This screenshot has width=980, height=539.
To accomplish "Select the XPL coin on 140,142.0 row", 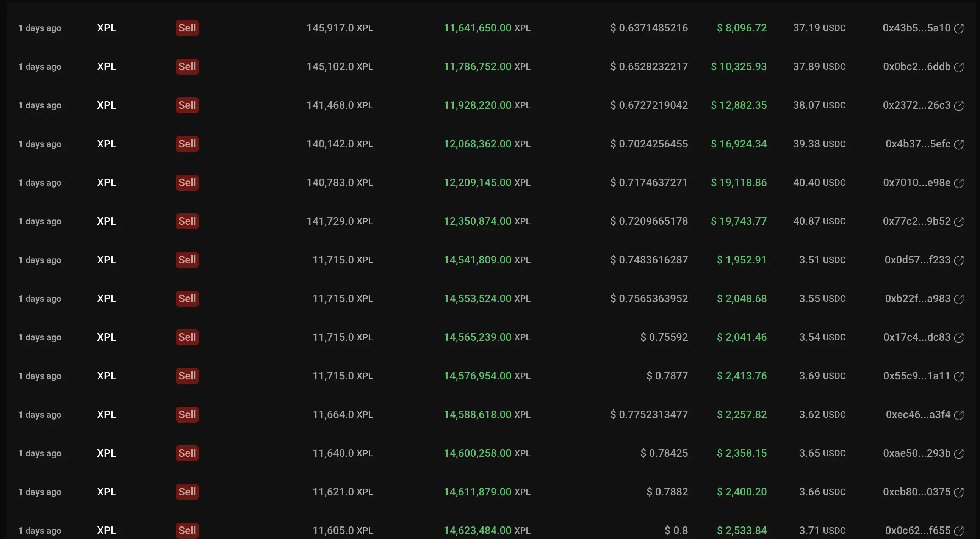I will 106,144.
